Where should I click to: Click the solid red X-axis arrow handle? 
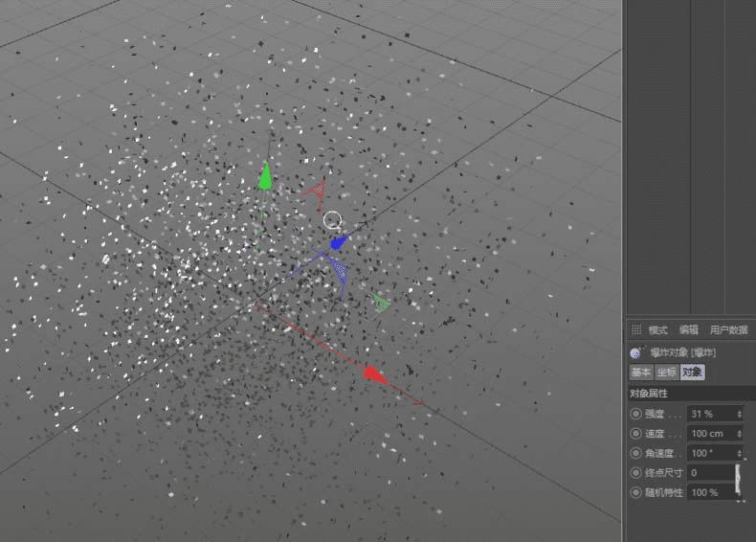click(x=374, y=375)
